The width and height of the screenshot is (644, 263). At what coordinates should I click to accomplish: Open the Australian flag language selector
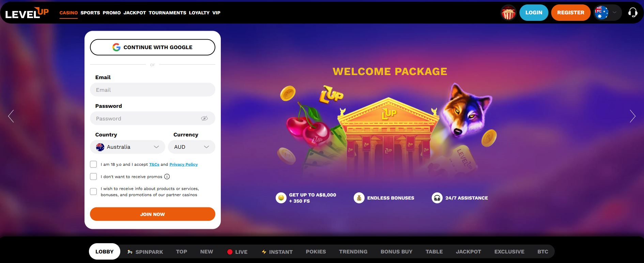pyautogui.click(x=608, y=13)
